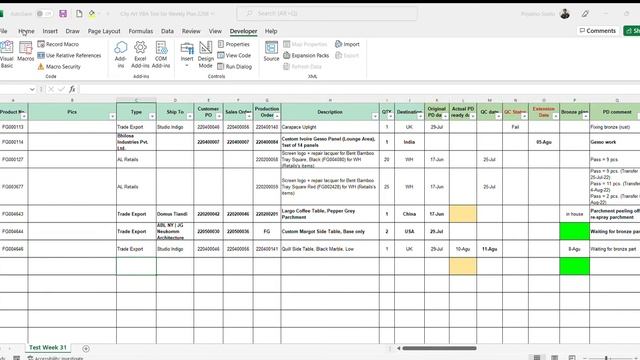Select the 'Domus Tiandi' Ship To cell
The width and height of the screenshot is (640, 360).
tap(175, 214)
